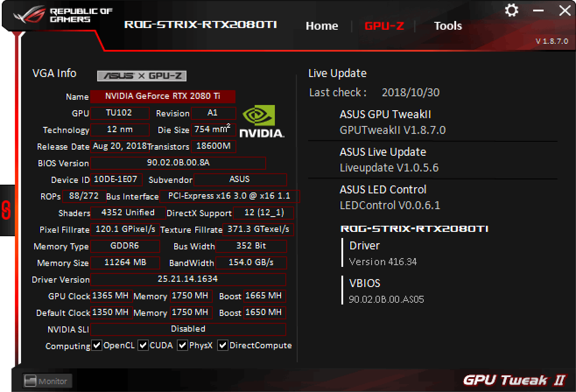Screen dimensions: 576x392
Task: Open the settings gear icon
Action: [511, 10]
